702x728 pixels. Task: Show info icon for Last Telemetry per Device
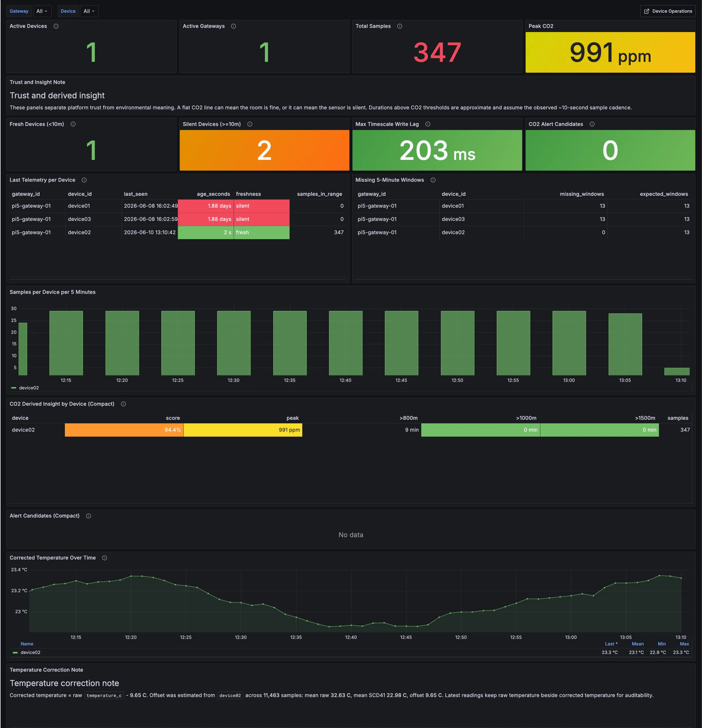pos(84,180)
